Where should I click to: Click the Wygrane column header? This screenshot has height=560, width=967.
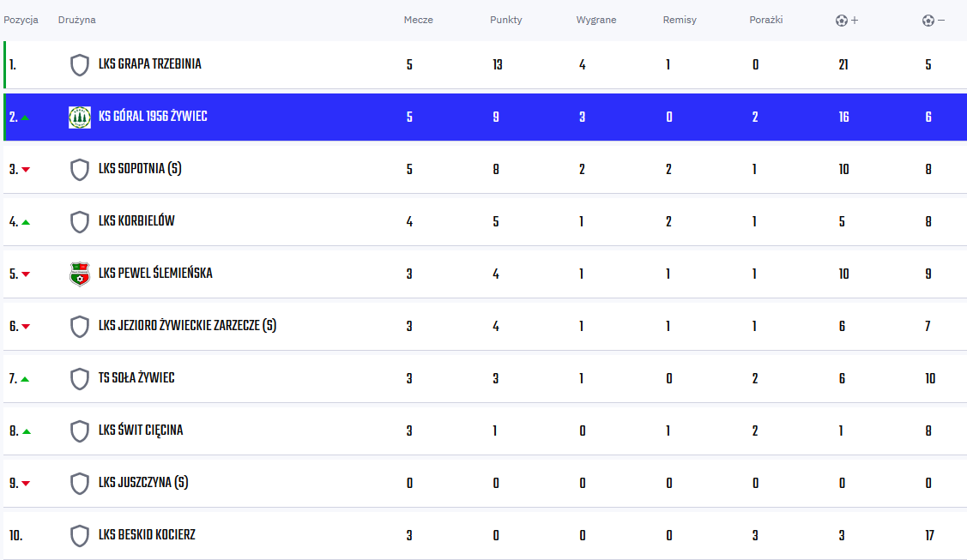pos(596,20)
